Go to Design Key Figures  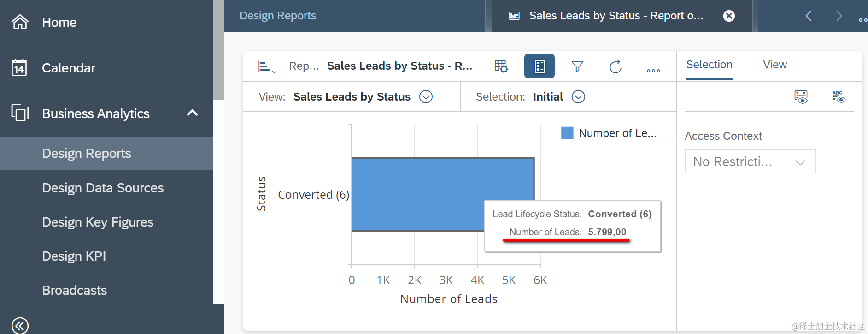point(98,222)
